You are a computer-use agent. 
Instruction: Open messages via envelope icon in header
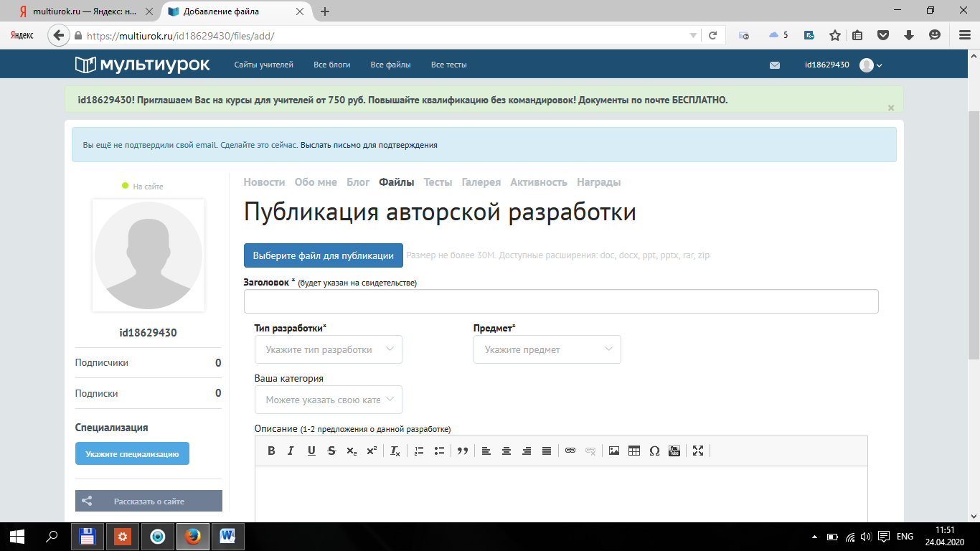click(775, 65)
